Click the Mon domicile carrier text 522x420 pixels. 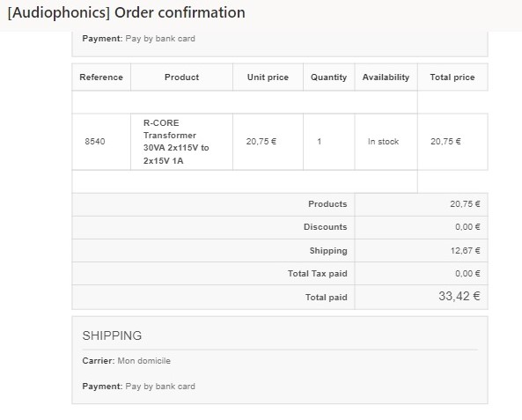coord(144,361)
